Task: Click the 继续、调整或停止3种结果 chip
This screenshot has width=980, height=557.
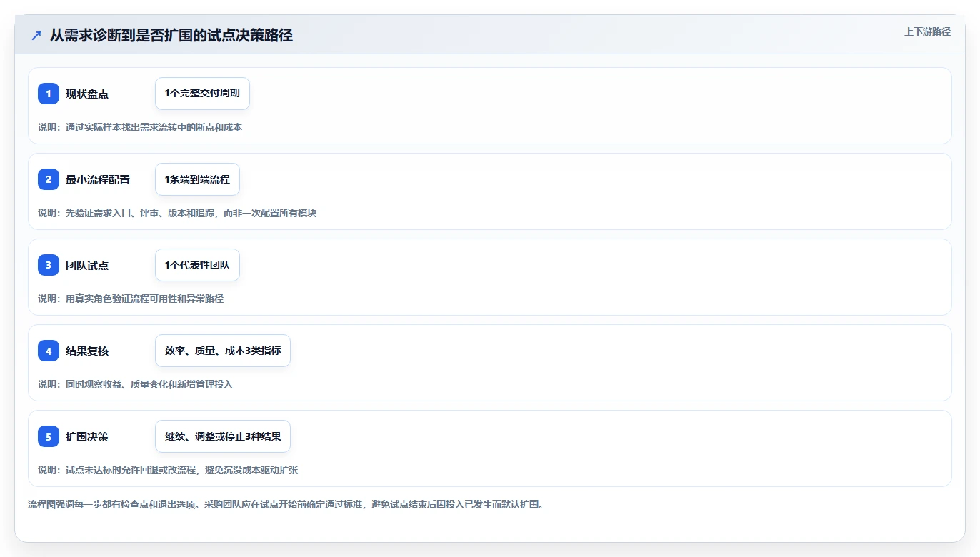Action: pos(223,436)
